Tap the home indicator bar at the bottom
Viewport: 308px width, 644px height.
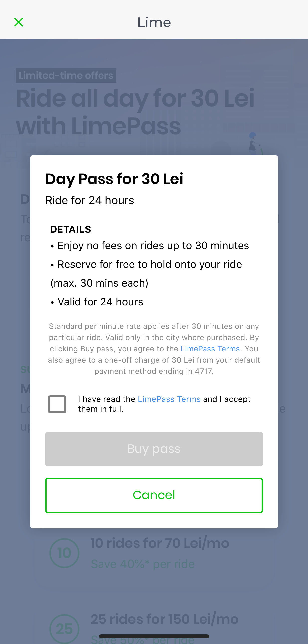click(x=154, y=636)
